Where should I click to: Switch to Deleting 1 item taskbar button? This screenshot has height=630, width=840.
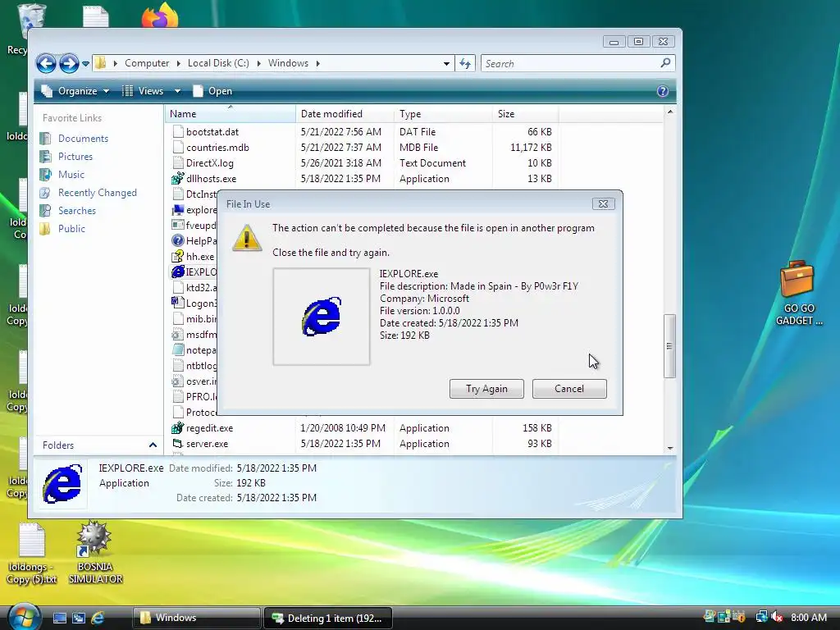[x=328, y=618]
